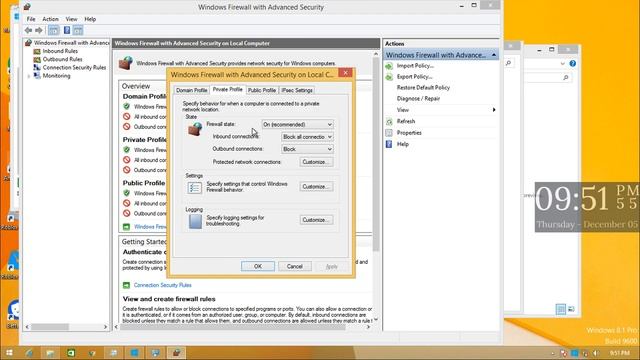This screenshot has width=640, height=360.
Task: Select Inbound Rules in the tree
Action: tap(60, 51)
